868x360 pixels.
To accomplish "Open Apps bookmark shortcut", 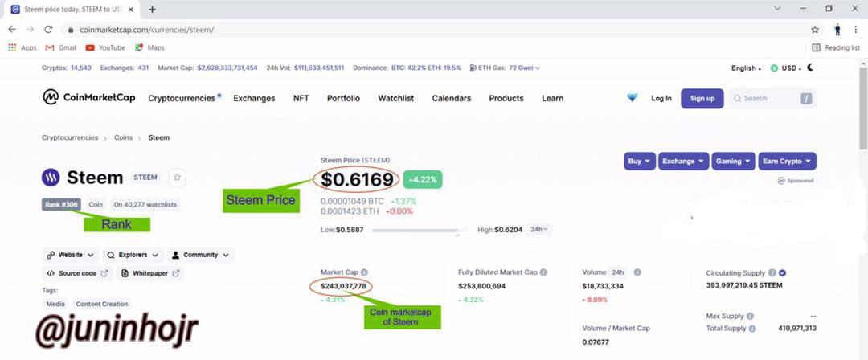I will coord(23,47).
